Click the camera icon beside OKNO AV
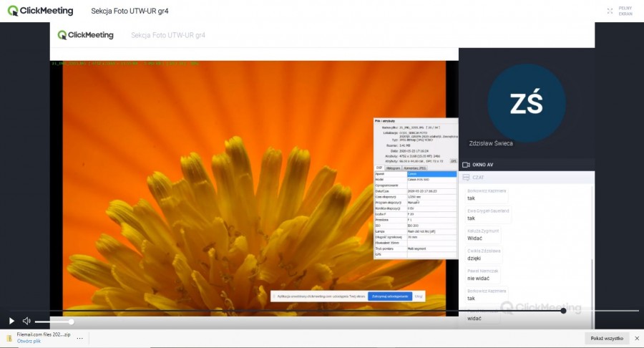644x348 pixels. (x=466, y=165)
